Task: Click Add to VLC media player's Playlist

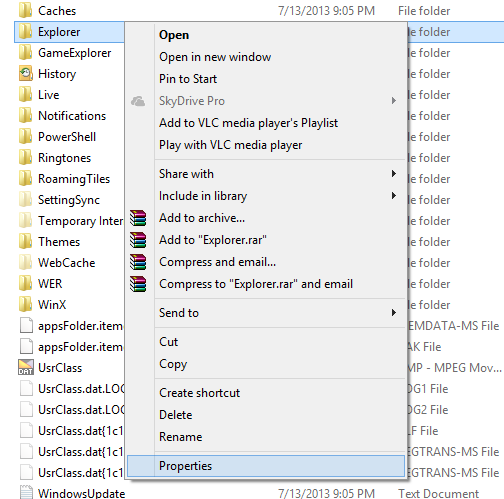Action: (266, 123)
